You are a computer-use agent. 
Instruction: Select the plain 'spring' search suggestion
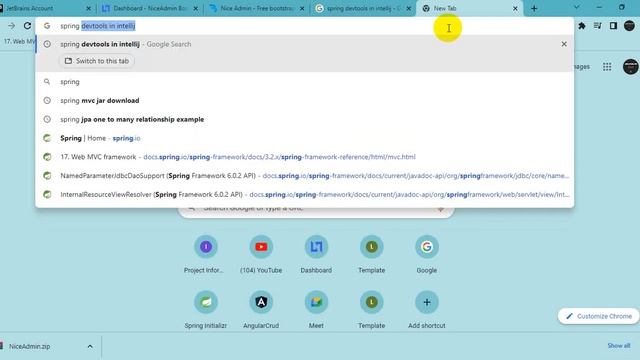pyautogui.click(x=304, y=82)
